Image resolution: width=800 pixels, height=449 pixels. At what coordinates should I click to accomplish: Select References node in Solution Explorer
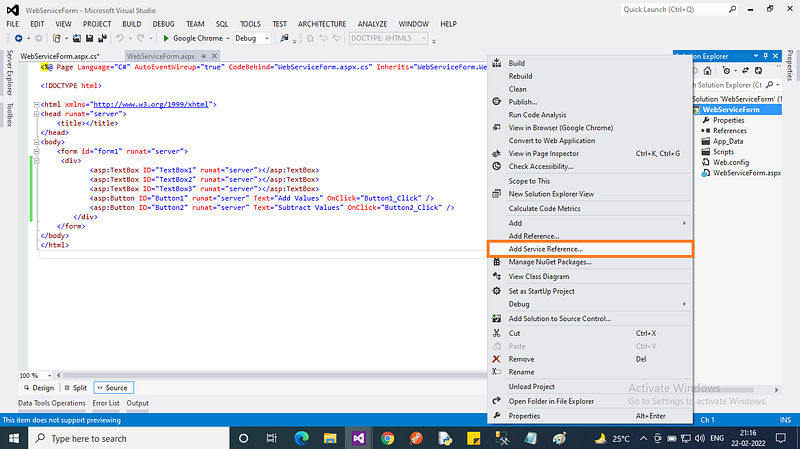tap(730, 131)
